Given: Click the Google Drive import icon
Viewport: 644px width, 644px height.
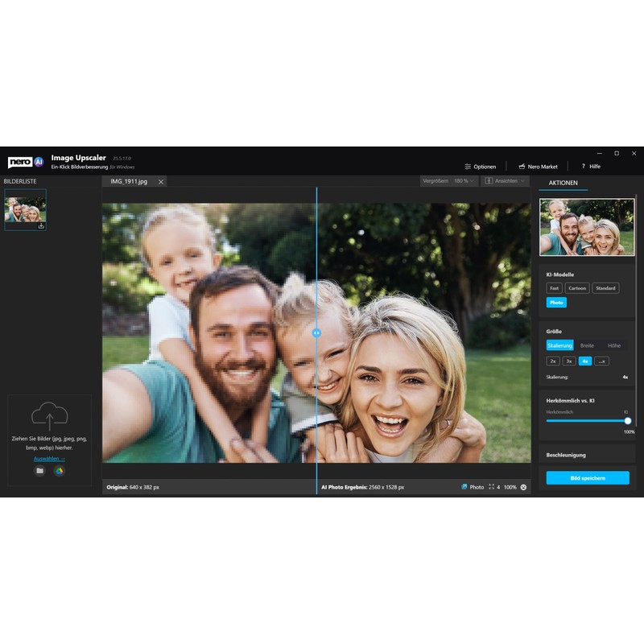Looking at the screenshot, I should [59, 471].
